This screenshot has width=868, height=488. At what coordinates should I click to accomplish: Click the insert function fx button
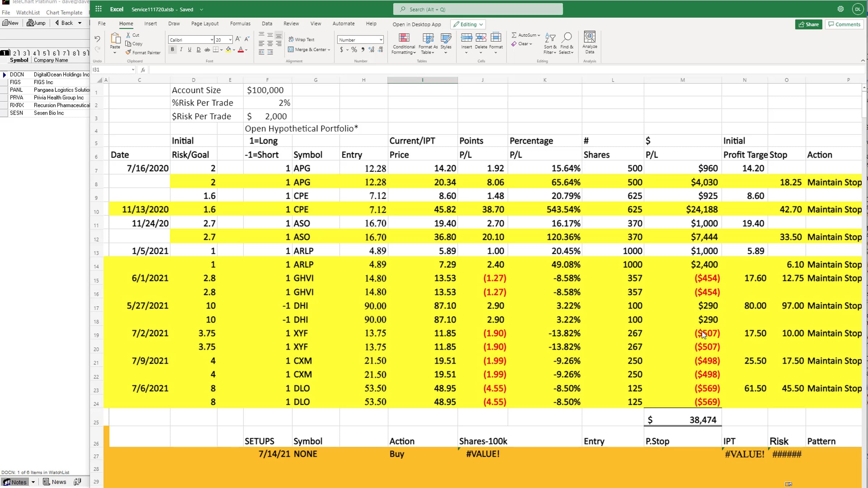[143, 69]
